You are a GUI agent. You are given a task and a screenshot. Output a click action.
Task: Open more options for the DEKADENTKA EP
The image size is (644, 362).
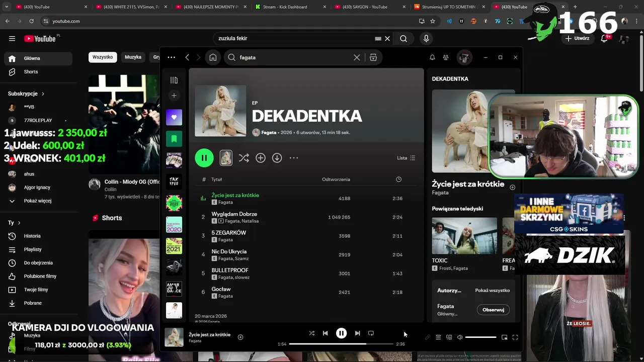(294, 158)
